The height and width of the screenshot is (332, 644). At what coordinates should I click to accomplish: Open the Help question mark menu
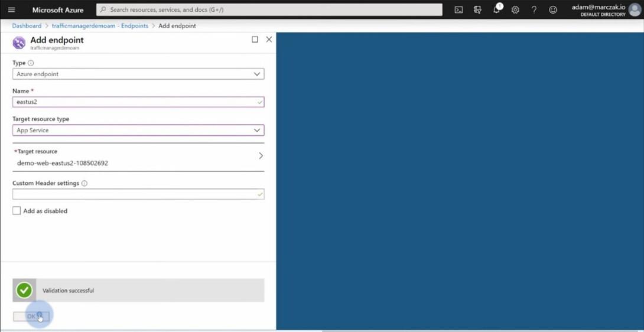click(x=534, y=10)
